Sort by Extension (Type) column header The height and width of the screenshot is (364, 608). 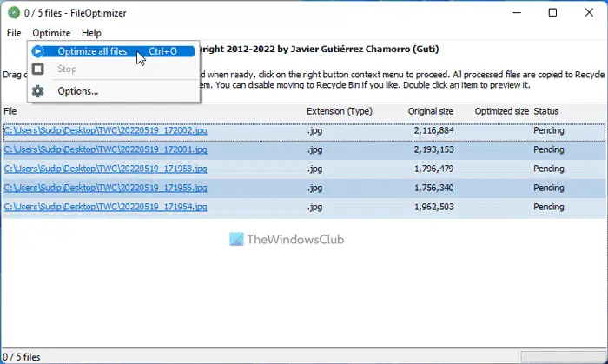coord(340,112)
